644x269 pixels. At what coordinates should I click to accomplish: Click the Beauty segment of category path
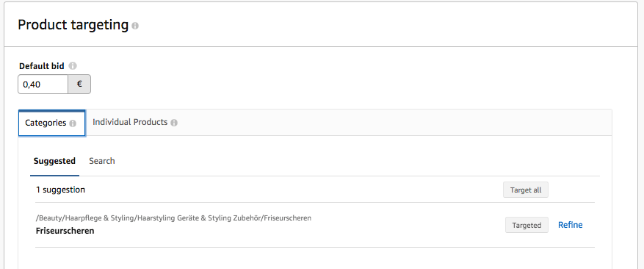[48, 218]
